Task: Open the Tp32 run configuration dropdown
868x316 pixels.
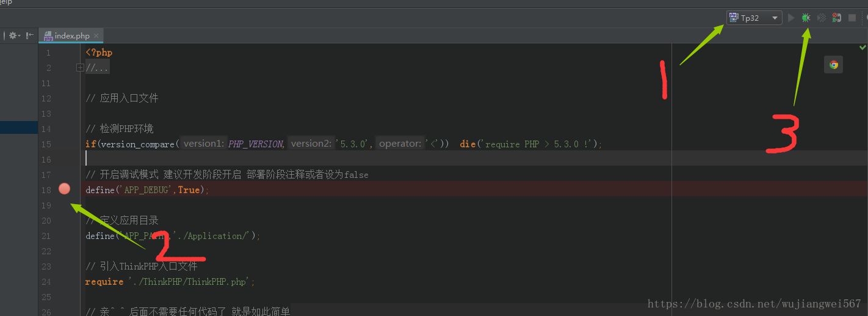Action: [754, 18]
